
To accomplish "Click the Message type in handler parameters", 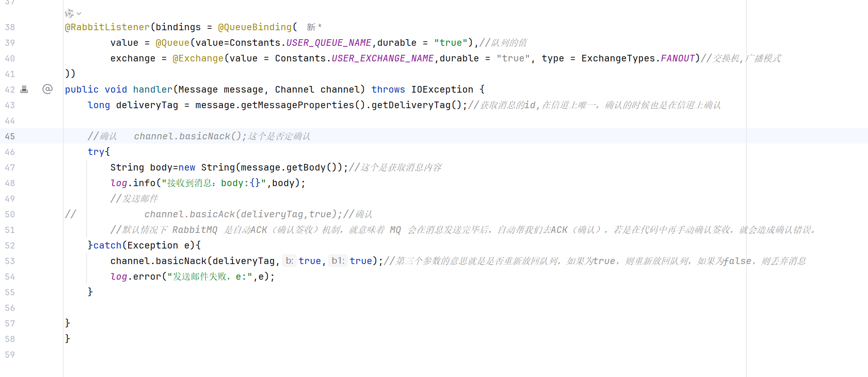I will [x=198, y=89].
